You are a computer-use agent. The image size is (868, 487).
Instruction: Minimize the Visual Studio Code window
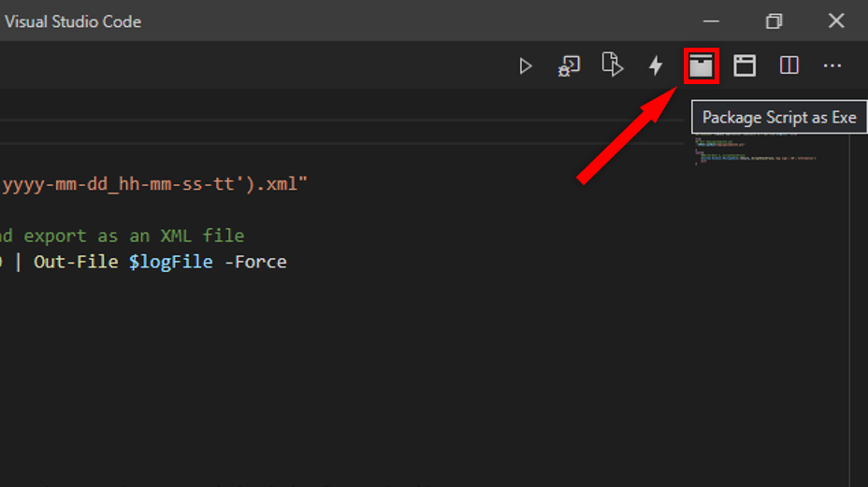point(712,21)
